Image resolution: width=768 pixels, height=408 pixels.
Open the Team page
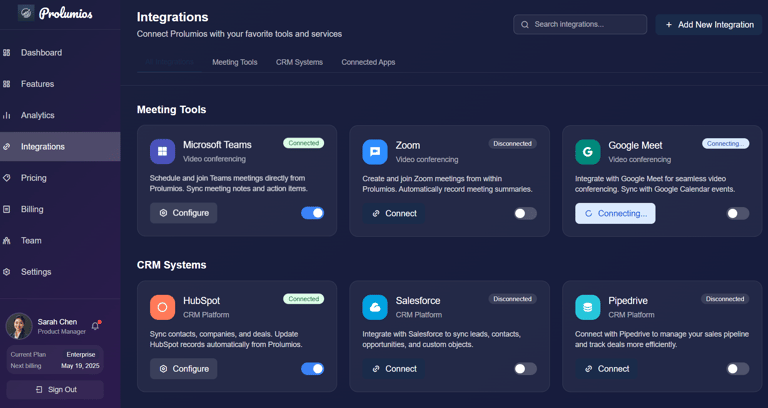pyautogui.click(x=60, y=240)
